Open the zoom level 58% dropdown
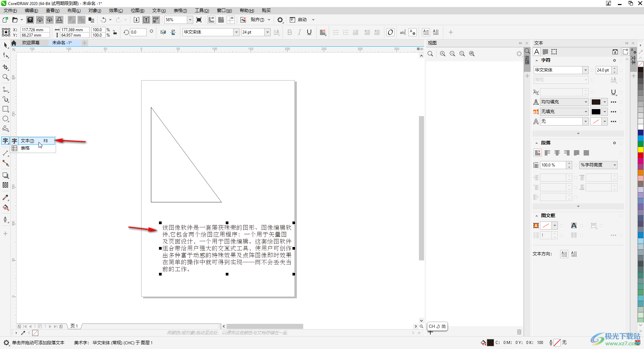The image size is (644, 349). coord(190,20)
